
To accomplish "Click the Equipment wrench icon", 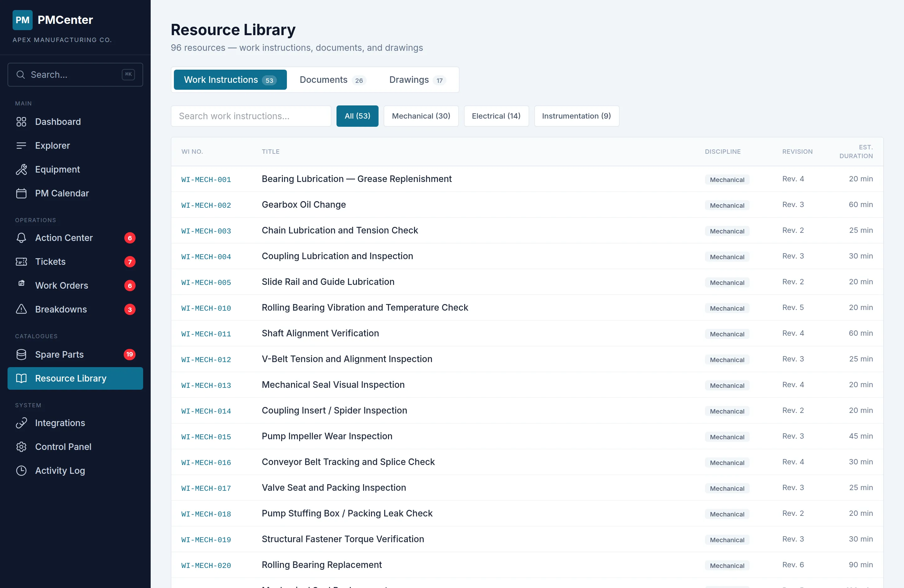I will pos(21,169).
